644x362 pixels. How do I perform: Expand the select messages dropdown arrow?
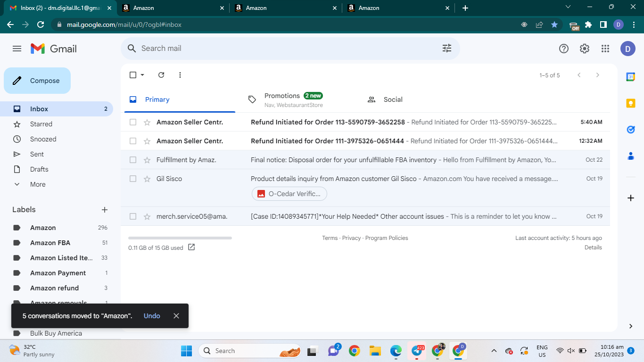pos(142,75)
